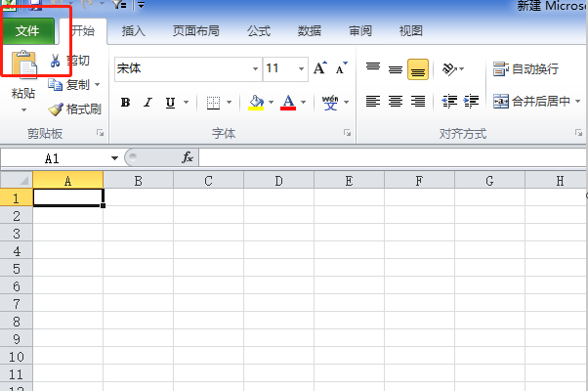
Task: Click the increase font size icon
Action: click(x=319, y=68)
